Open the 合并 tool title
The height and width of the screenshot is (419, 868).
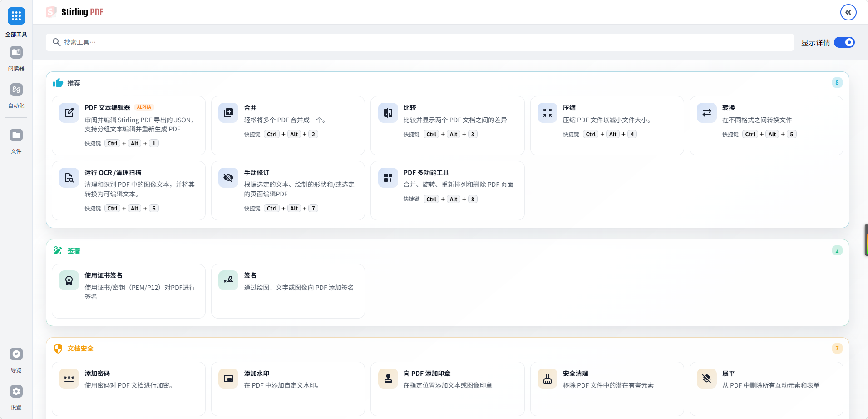click(x=251, y=108)
